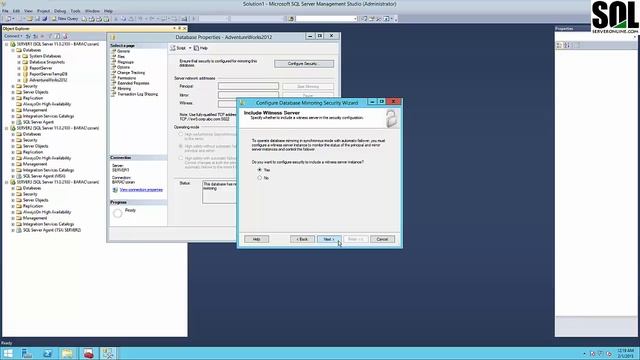Select the SERVER1 server node icon
Image resolution: width=640 pixels, height=360 pixels.
pyautogui.click(x=13, y=44)
